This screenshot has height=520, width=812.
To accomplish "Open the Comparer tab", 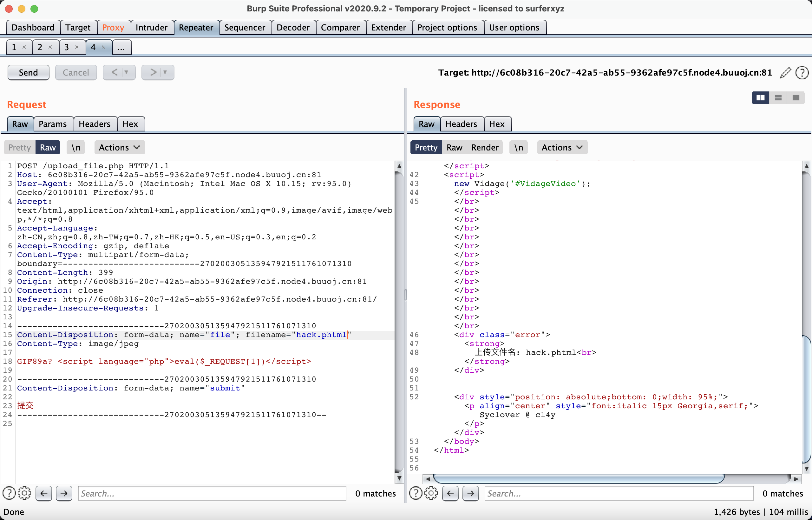I will 340,27.
